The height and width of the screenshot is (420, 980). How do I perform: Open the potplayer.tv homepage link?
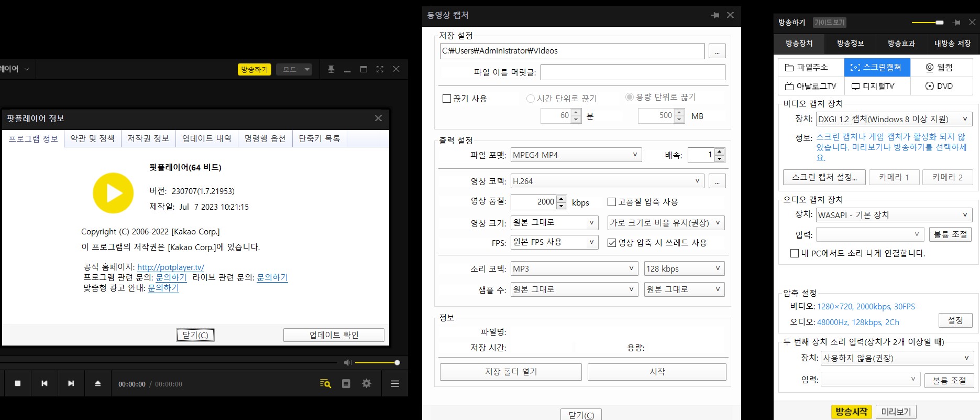pyautogui.click(x=171, y=267)
